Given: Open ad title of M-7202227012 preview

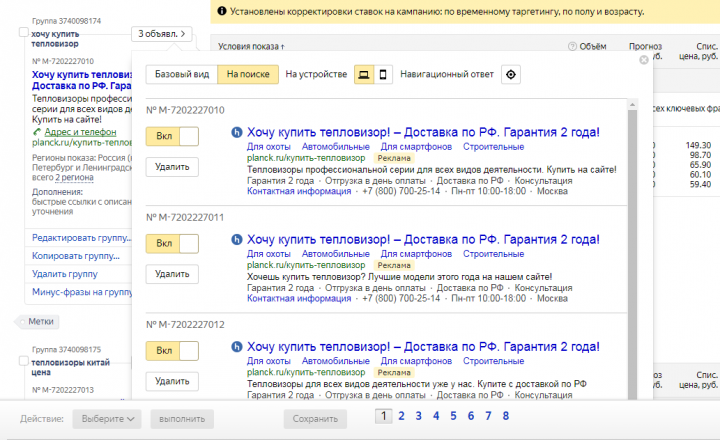Looking at the screenshot, I should tap(423, 347).
